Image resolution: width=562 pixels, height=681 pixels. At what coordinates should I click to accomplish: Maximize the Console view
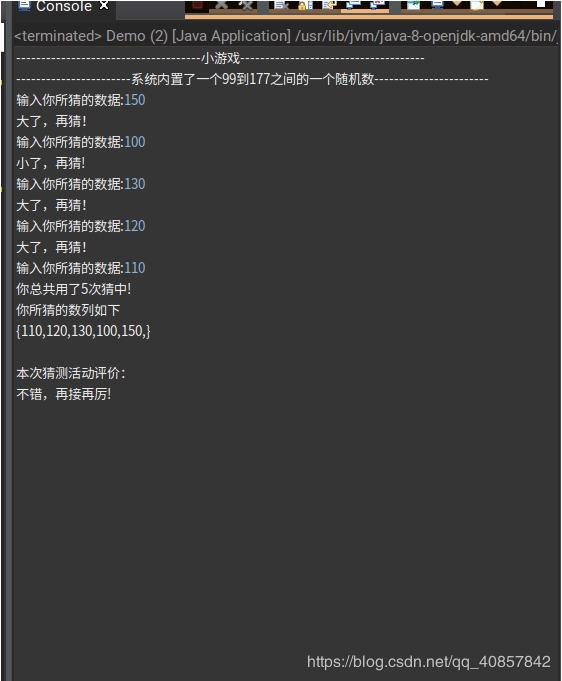pos(541,3)
